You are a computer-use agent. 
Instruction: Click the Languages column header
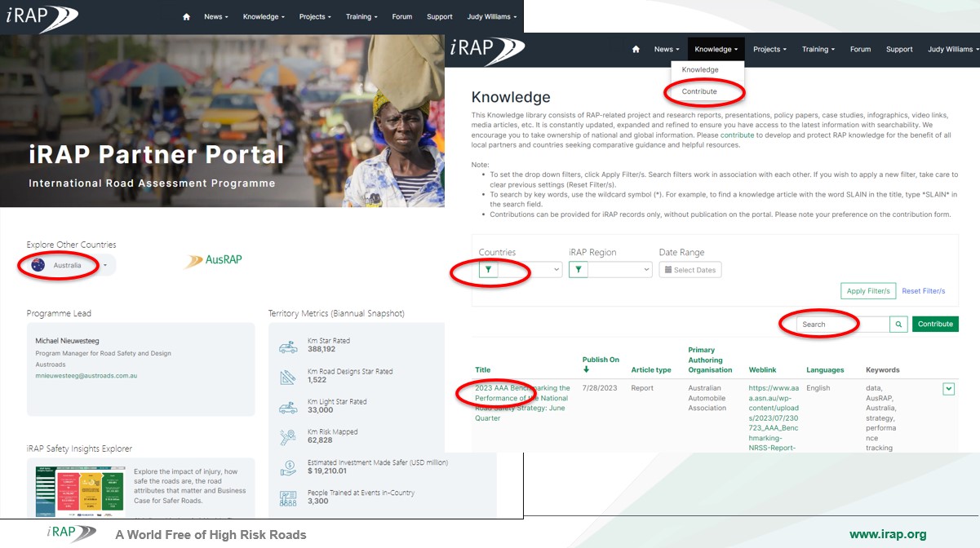coord(825,369)
